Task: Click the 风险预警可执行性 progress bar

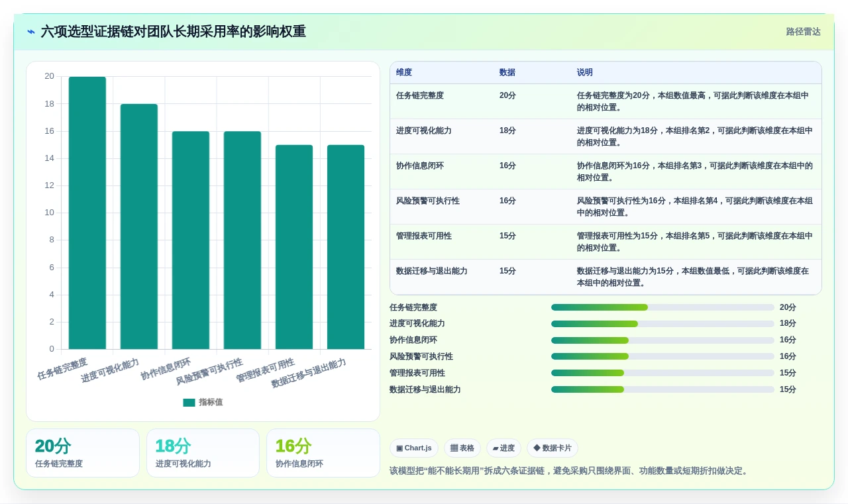Action: (662, 356)
